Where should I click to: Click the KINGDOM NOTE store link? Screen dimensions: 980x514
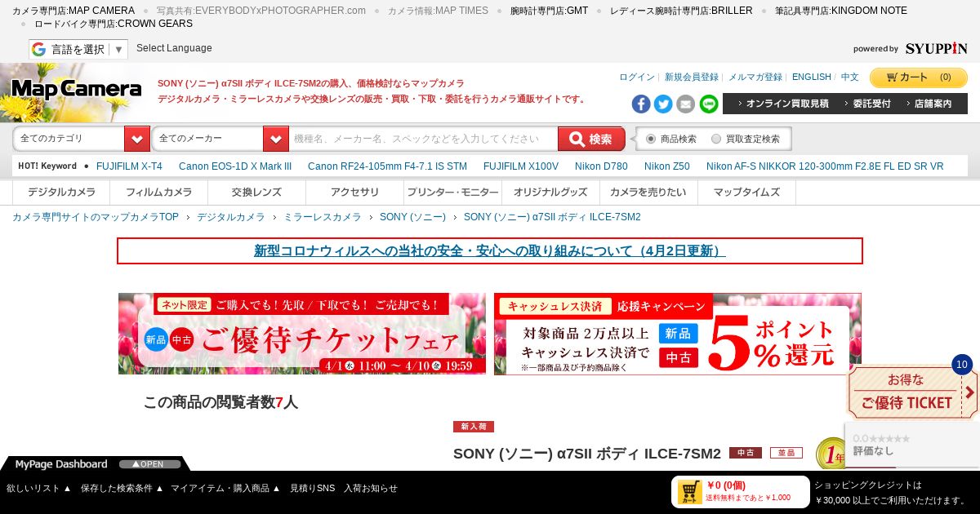[841, 11]
